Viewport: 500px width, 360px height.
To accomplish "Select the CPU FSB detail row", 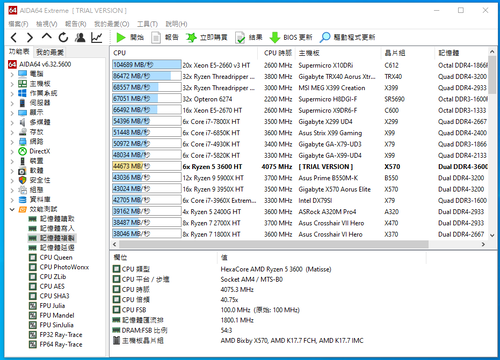I will [207, 310].
